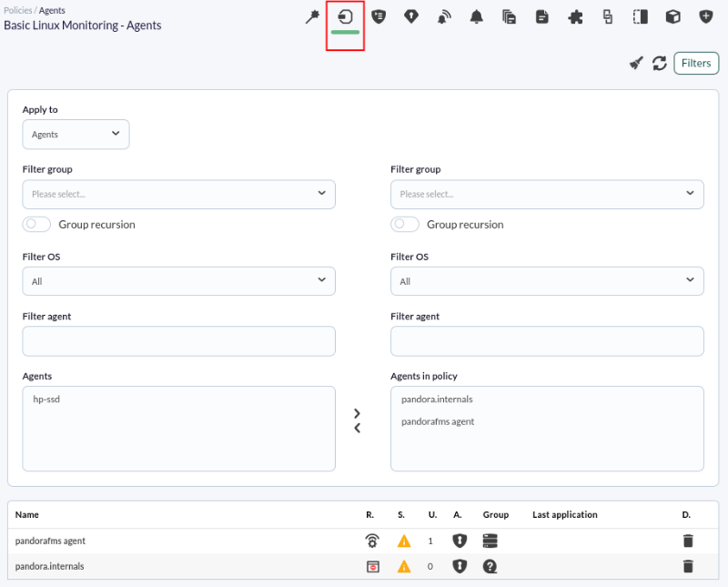Select pandorafms agent in Agents in policy list
Image resolution: width=728 pixels, height=587 pixels.
click(438, 421)
